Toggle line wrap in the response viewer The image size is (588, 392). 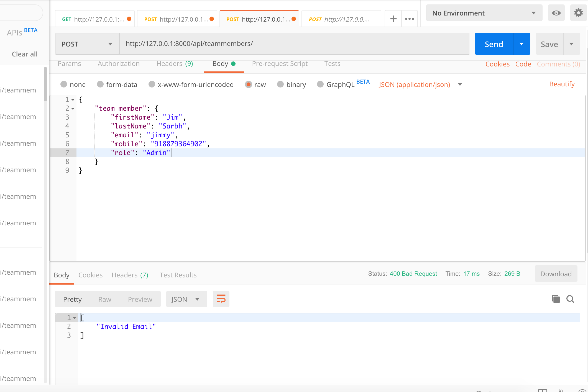pyautogui.click(x=221, y=299)
